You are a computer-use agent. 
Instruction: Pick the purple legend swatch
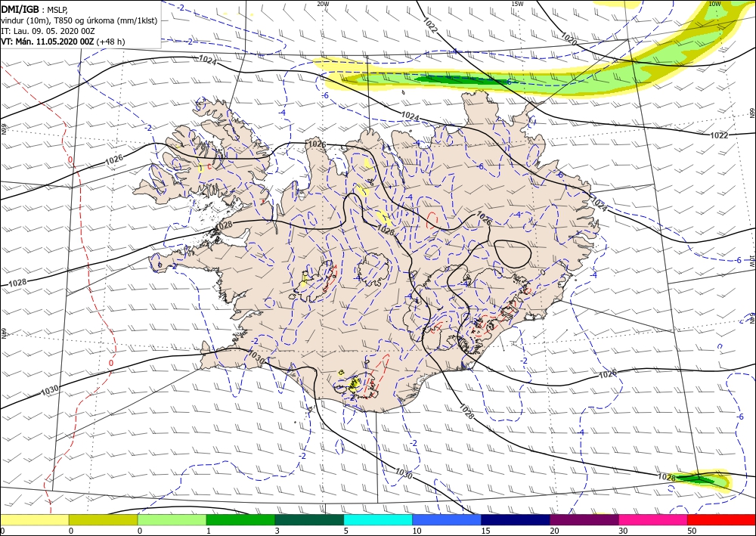point(584,519)
